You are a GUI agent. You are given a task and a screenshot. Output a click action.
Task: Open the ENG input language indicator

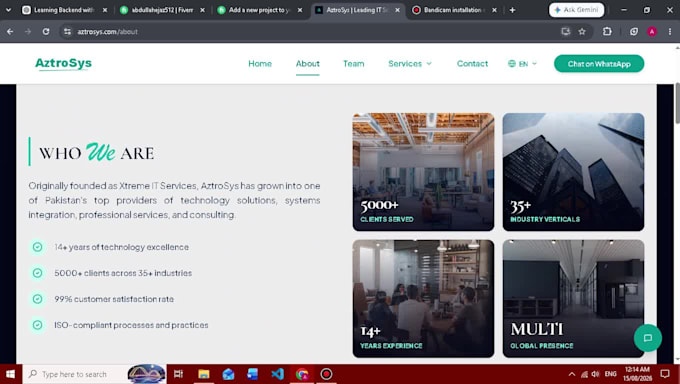611,374
